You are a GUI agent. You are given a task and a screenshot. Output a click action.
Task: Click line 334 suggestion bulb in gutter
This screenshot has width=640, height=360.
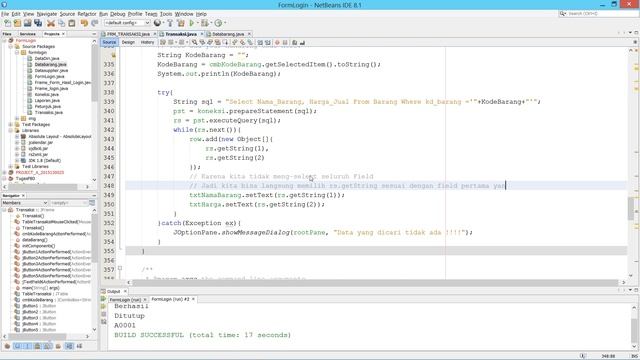coord(113,55)
